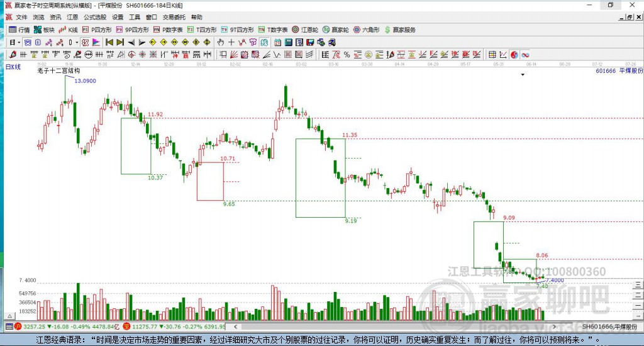Click the 赢家服务 service button
This screenshot has height=346, width=644.
click(400, 30)
